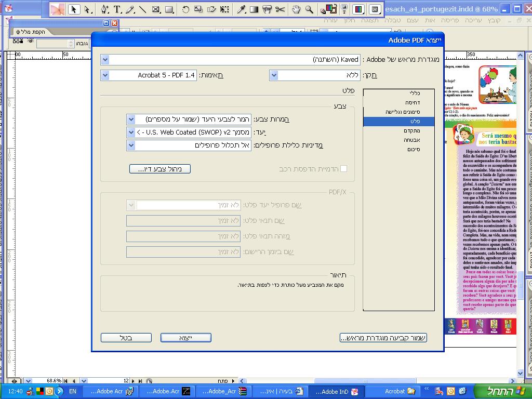532x399 pixels.
Task: Click Save Preset button (שמור קביעה מוגדרת מראש)
Action: click(x=383, y=338)
